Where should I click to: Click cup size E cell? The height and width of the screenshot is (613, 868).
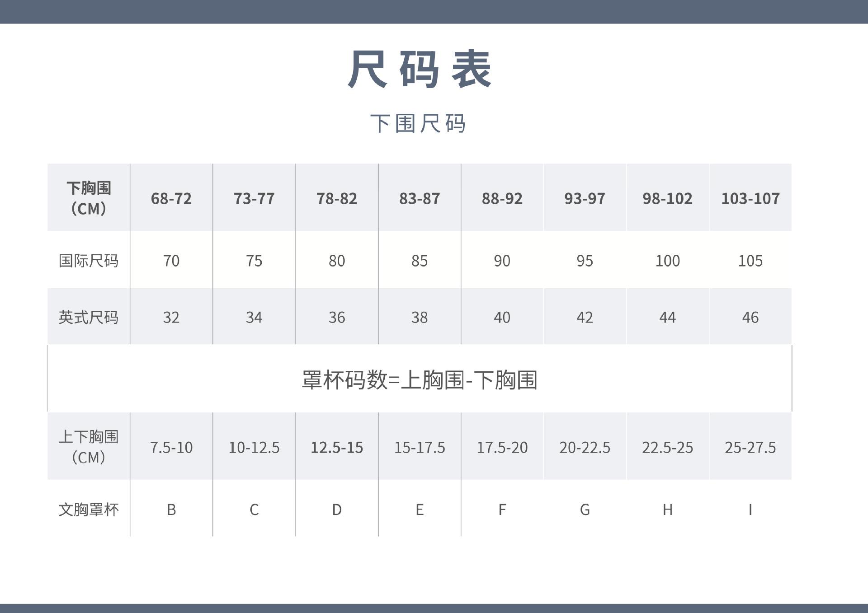419,510
